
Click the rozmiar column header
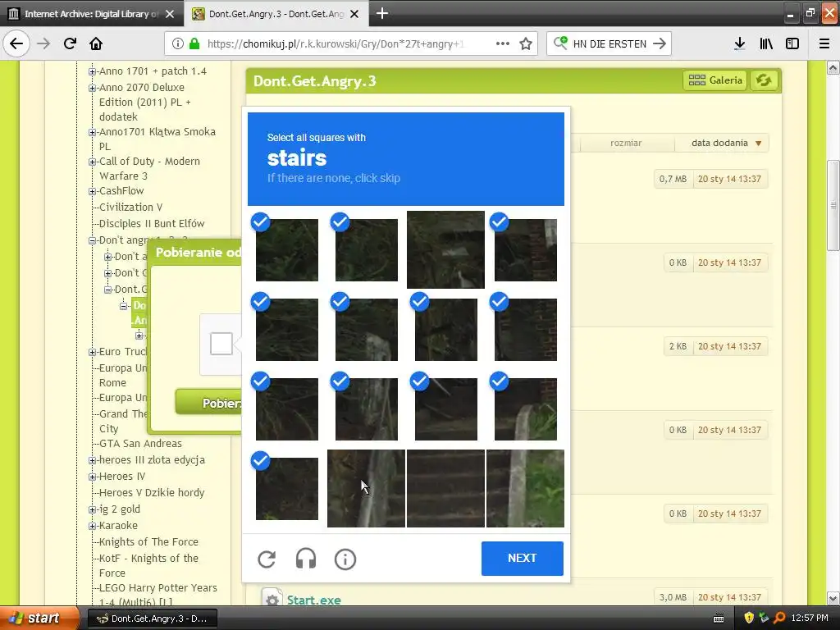click(x=626, y=143)
